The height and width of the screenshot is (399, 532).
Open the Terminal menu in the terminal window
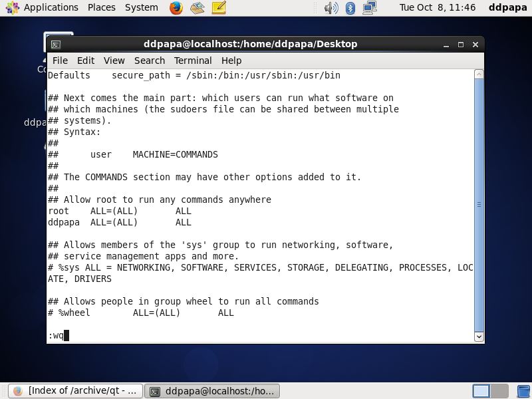coord(193,60)
